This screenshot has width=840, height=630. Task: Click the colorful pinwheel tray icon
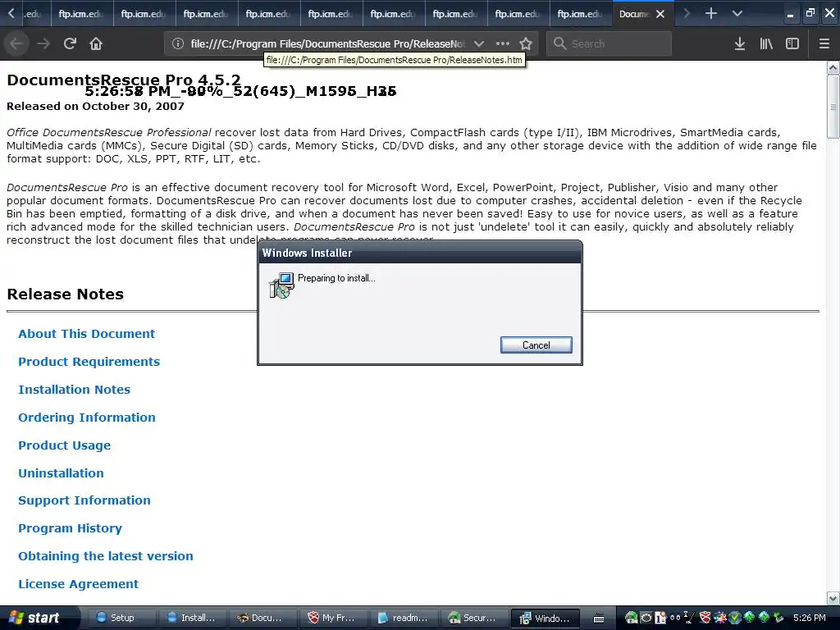pos(719,618)
